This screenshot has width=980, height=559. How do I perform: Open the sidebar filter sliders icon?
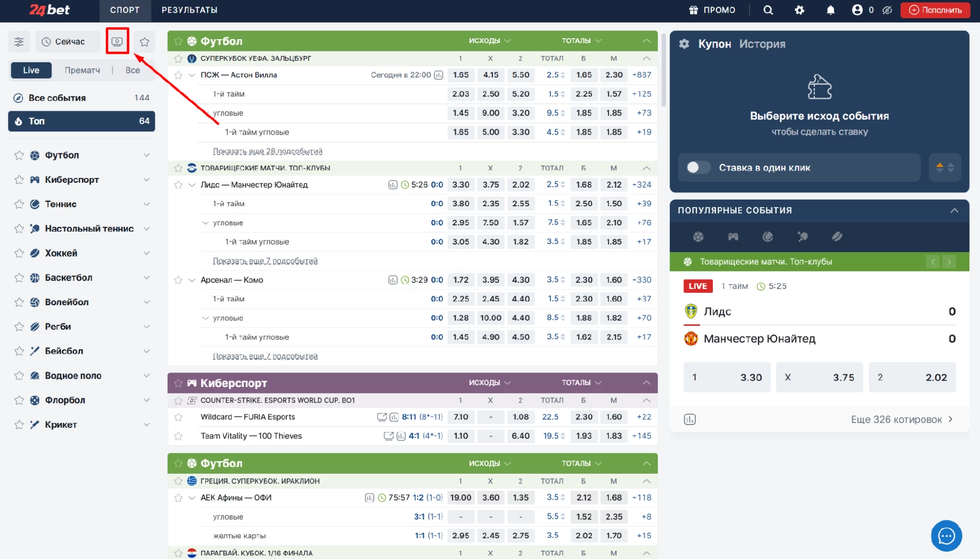point(19,42)
